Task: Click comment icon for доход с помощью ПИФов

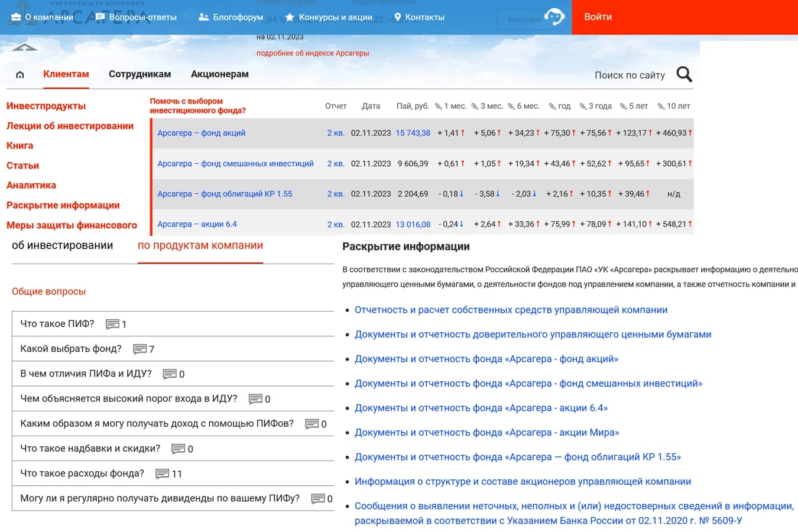Action: coord(312,423)
